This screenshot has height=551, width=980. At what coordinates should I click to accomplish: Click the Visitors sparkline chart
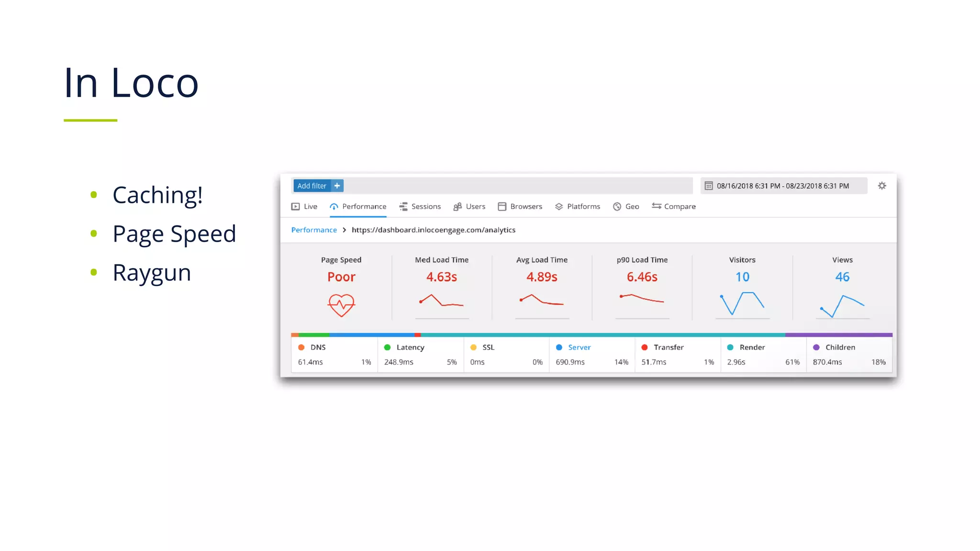click(x=742, y=303)
